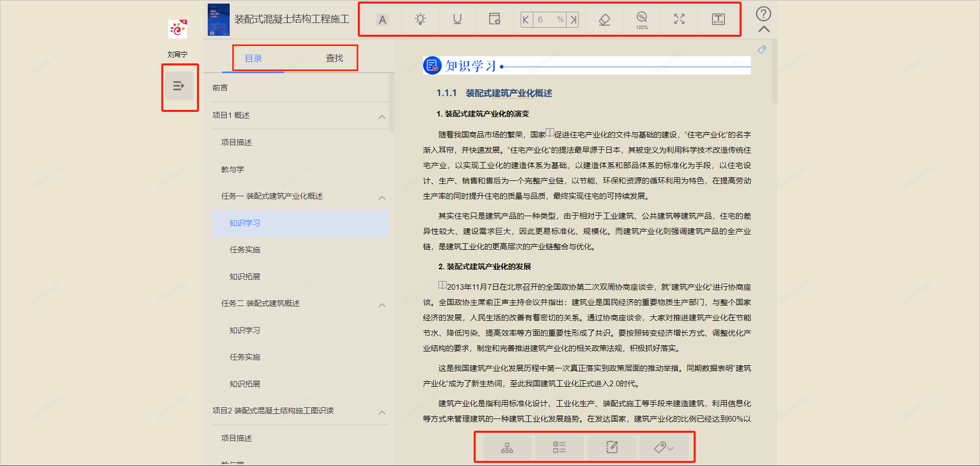Open 任务实施 under 任务一
The height and width of the screenshot is (466, 980).
click(x=245, y=249)
